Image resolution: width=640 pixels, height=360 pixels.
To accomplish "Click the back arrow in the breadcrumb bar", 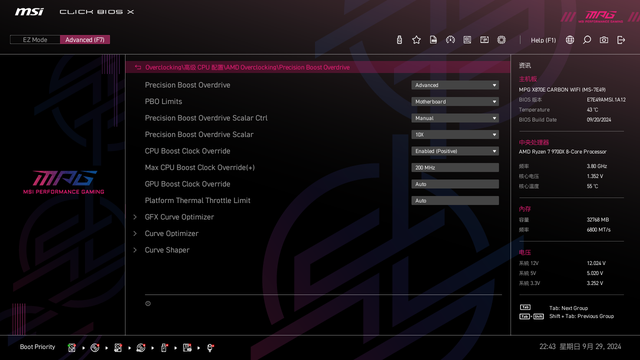I will coord(138,67).
